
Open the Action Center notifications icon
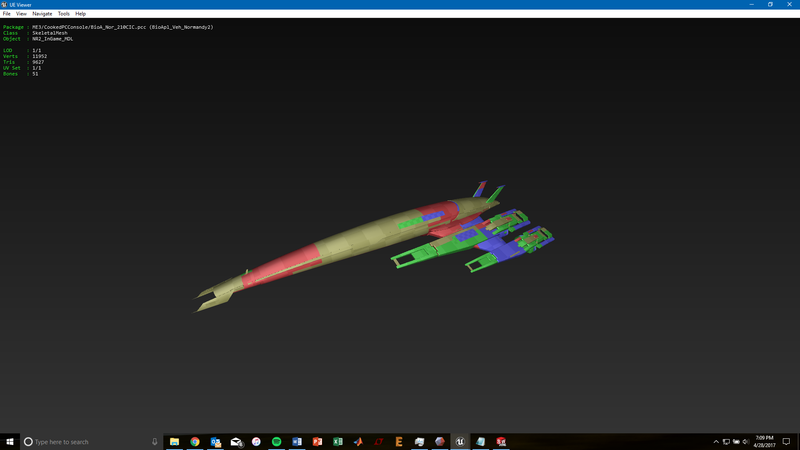coord(786,442)
